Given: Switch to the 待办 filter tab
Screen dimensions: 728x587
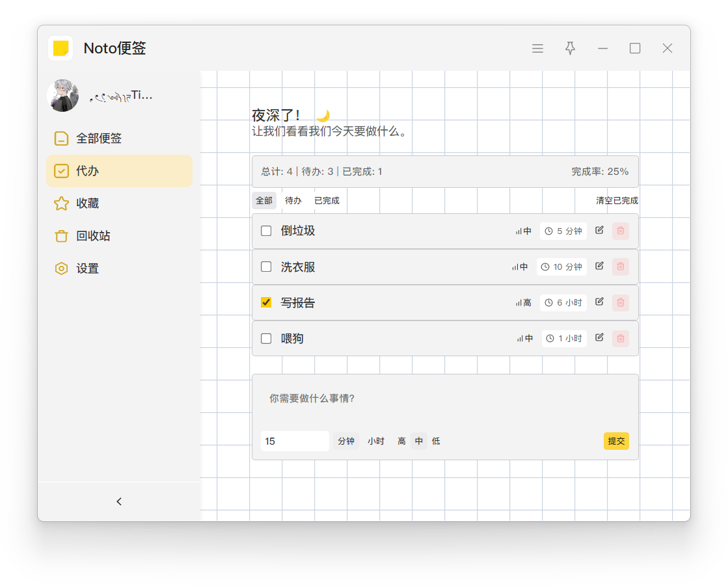Looking at the screenshot, I should [x=293, y=201].
